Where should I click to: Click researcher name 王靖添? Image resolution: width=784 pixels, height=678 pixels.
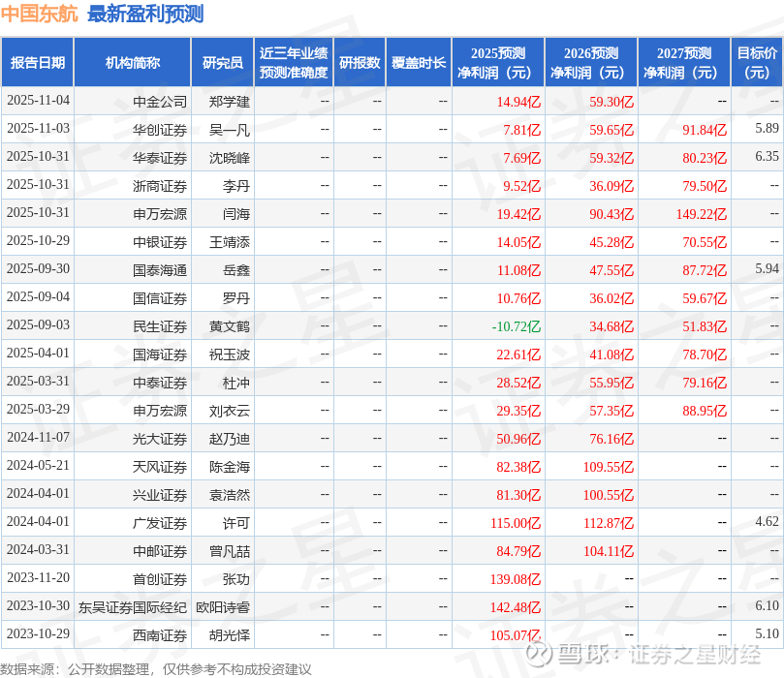click(x=230, y=242)
